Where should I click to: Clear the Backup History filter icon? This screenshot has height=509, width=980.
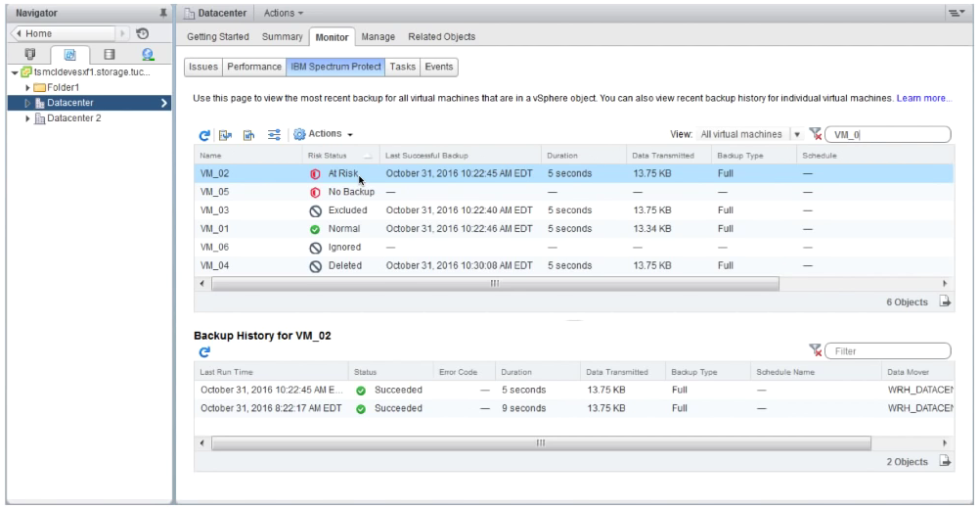click(815, 350)
